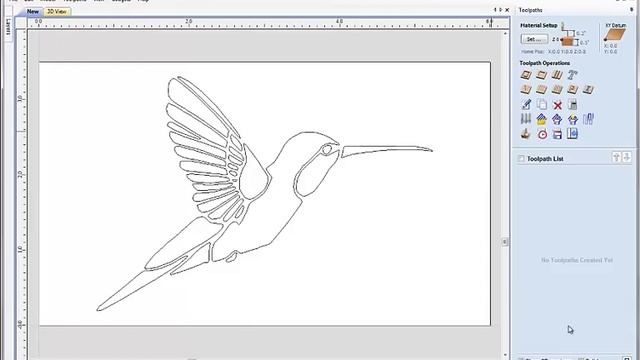The width and height of the screenshot is (640, 360).
Task: Click the tab scroll left arrow
Action: click(x=495, y=10)
